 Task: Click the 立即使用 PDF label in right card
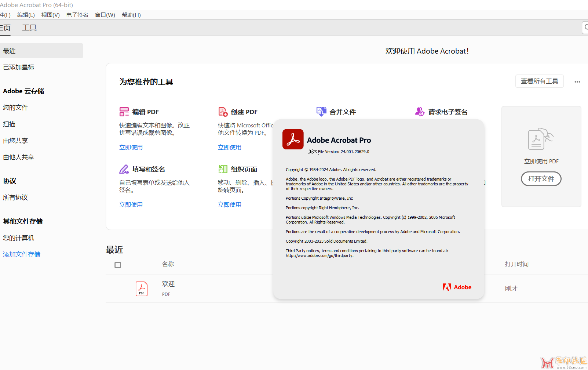pyautogui.click(x=541, y=162)
